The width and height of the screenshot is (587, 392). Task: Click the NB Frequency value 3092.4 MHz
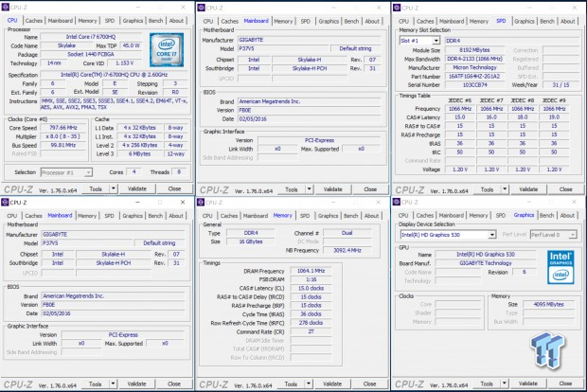[x=347, y=250]
